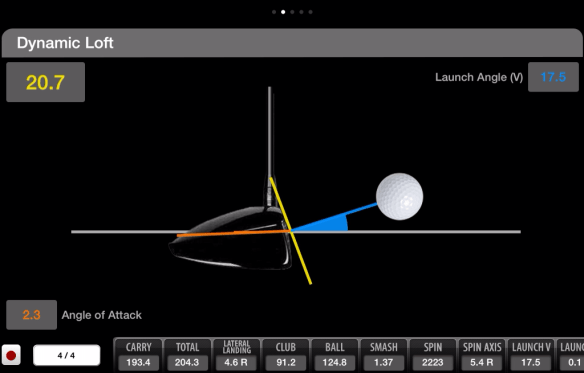584x373 pixels.
Task: Select the LAUNCH V 17.5 tile
Action: click(531, 355)
